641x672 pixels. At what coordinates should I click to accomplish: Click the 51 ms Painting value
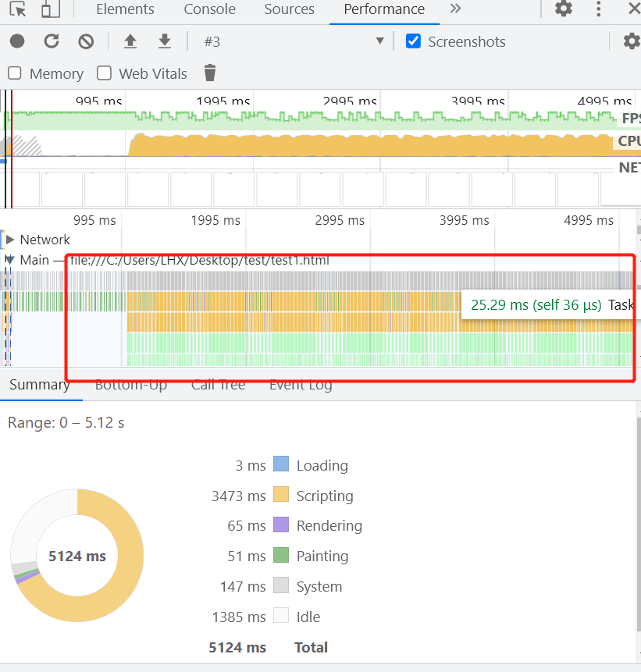pos(247,556)
